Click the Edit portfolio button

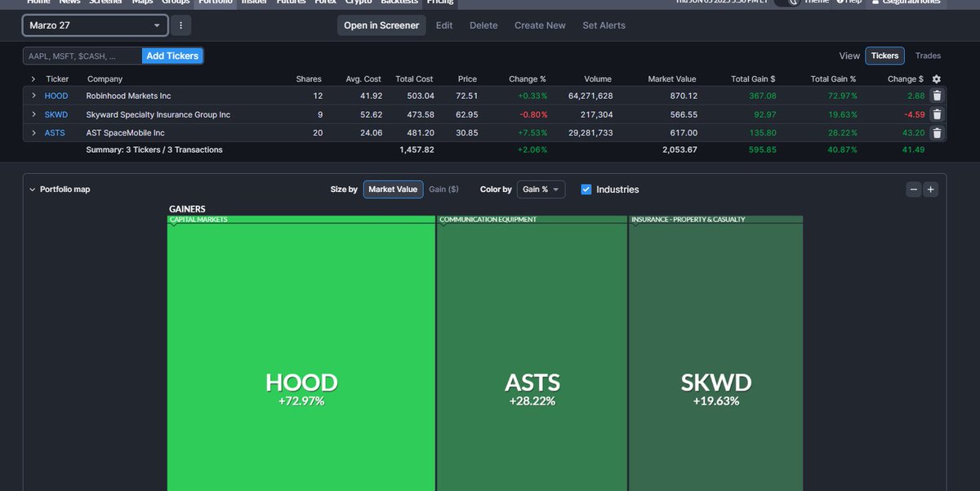(444, 25)
